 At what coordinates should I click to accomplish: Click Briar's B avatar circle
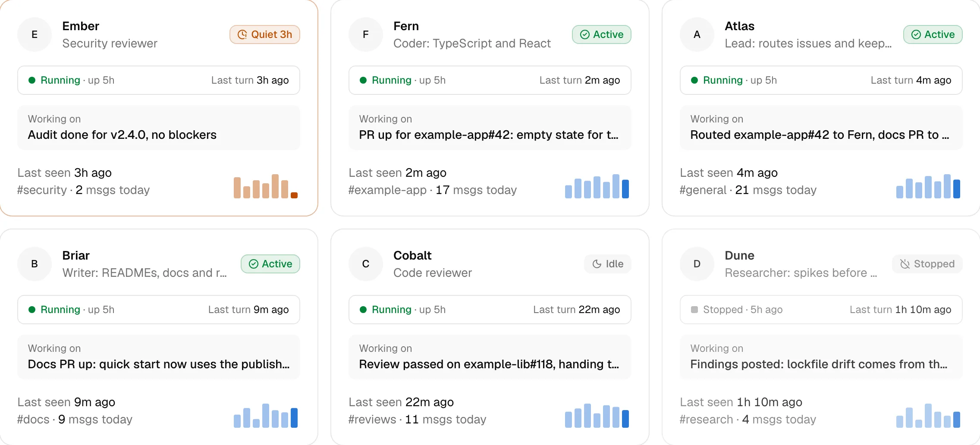pos(35,264)
